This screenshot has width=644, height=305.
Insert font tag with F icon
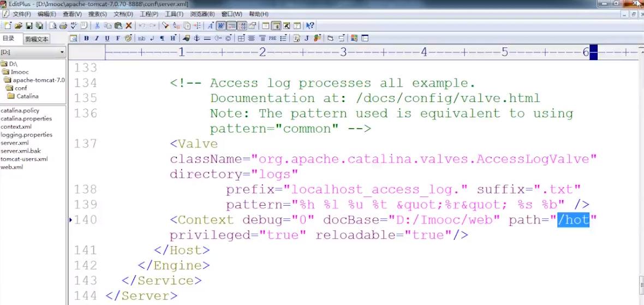[x=117, y=38]
